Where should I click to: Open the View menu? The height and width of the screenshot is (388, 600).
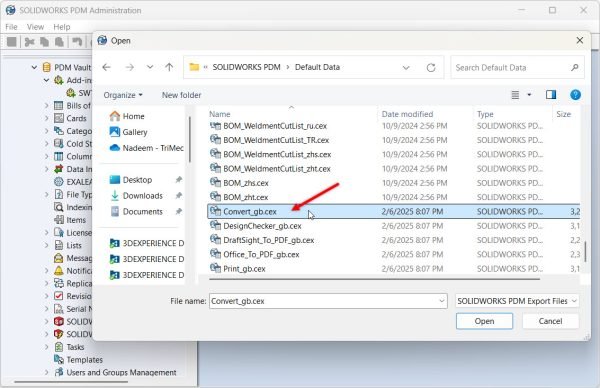coord(35,27)
